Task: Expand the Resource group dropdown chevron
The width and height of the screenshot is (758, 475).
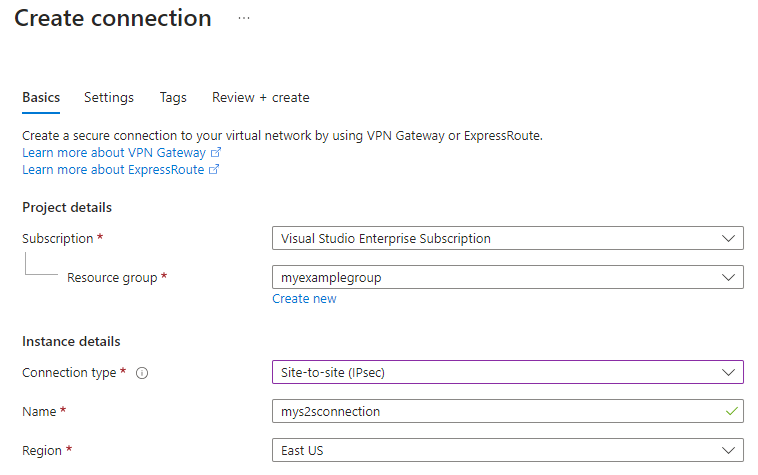Action: pyautogui.click(x=727, y=277)
